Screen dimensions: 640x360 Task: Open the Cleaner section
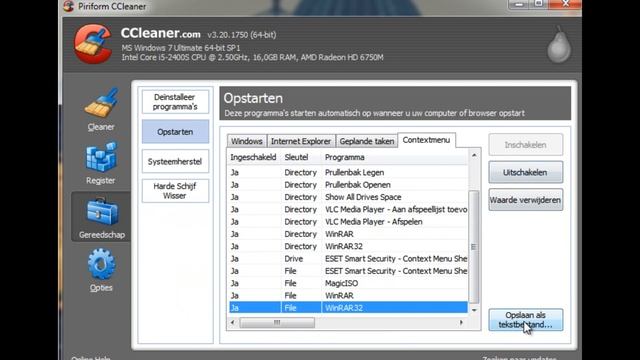101,109
